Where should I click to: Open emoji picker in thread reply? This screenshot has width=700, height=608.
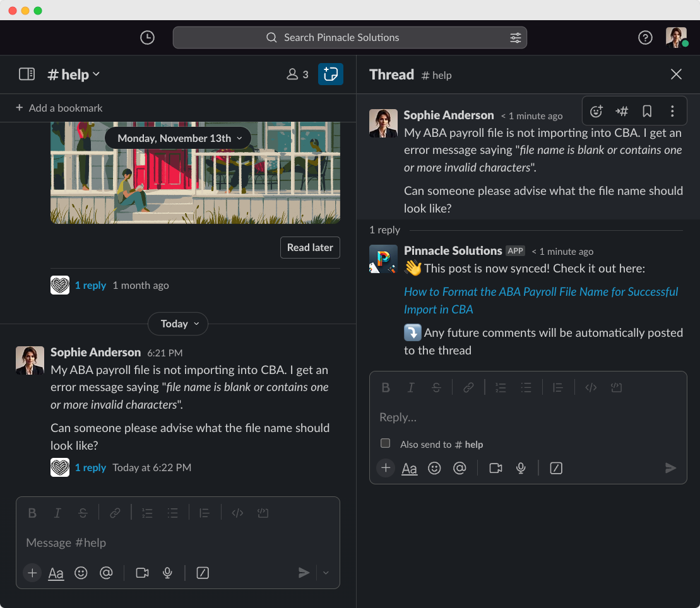pos(434,468)
